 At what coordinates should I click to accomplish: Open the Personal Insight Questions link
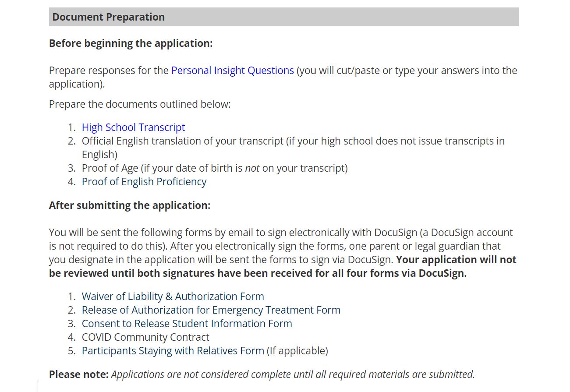click(x=232, y=71)
